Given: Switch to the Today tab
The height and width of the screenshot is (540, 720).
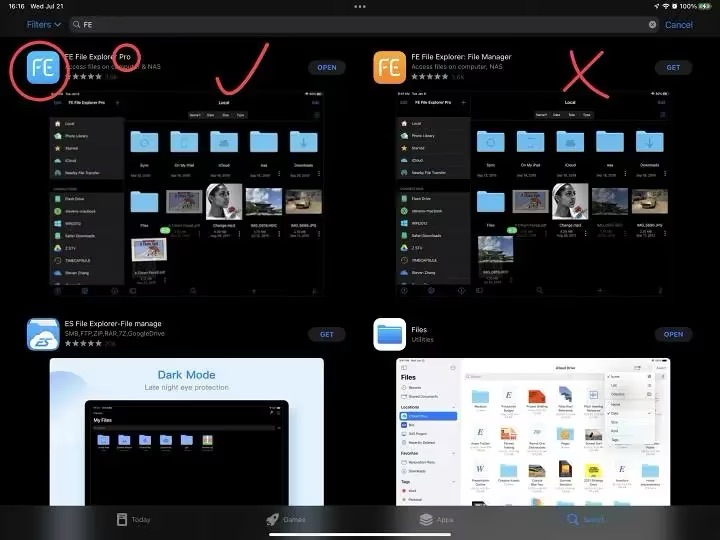Looking at the screenshot, I should (x=133, y=519).
